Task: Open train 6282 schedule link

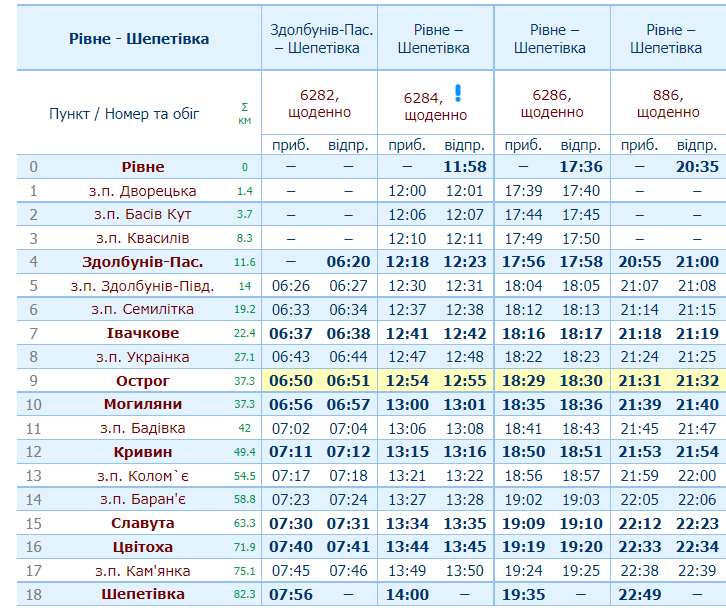Action: click(319, 95)
